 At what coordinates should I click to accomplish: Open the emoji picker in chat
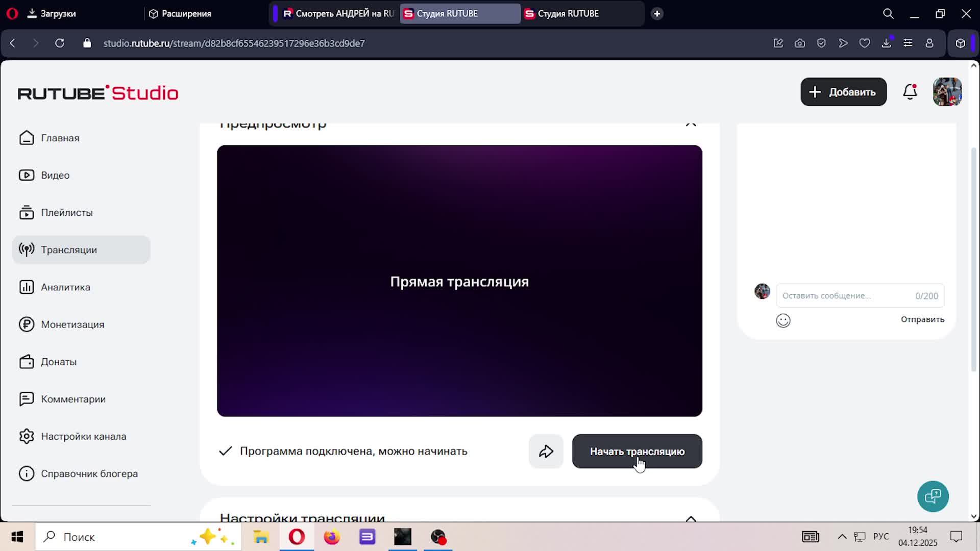tap(783, 320)
